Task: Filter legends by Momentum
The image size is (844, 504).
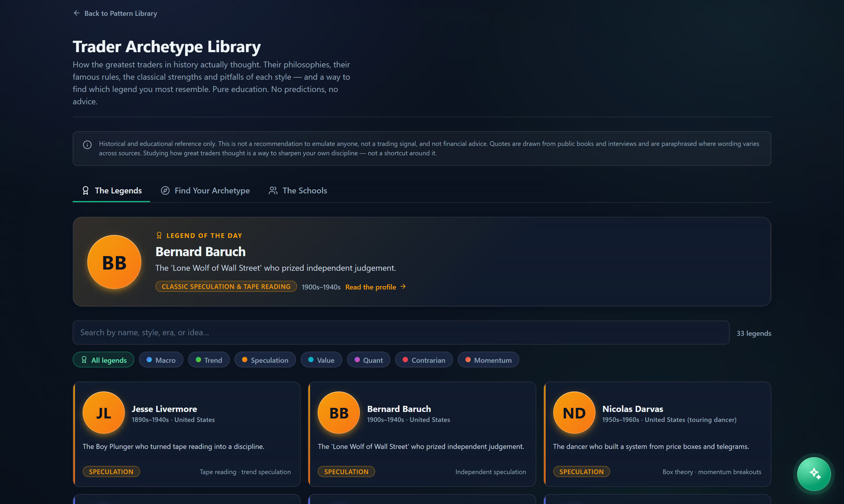Action: pos(488,360)
